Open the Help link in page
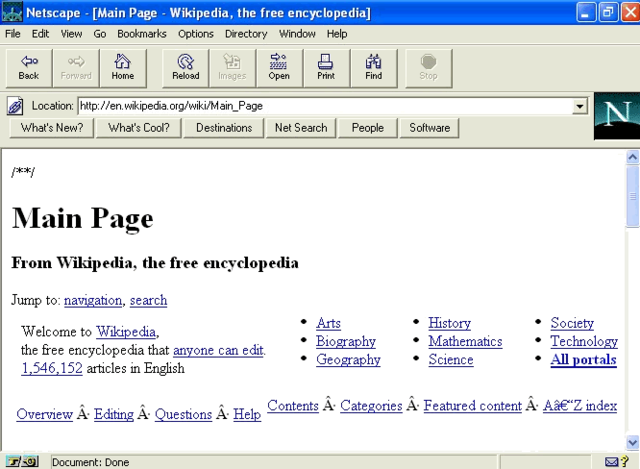This screenshot has width=640, height=469. click(247, 414)
